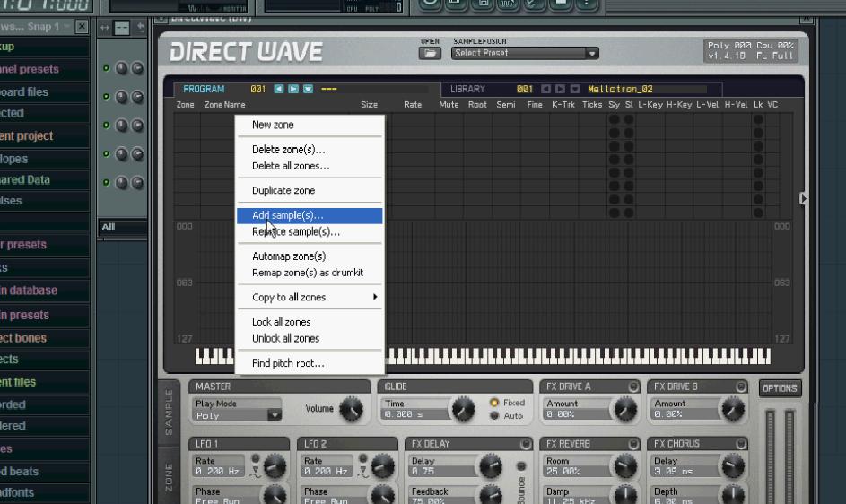
Task: Adjust FX Chorus Delay knob
Action: click(x=733, y=466)
